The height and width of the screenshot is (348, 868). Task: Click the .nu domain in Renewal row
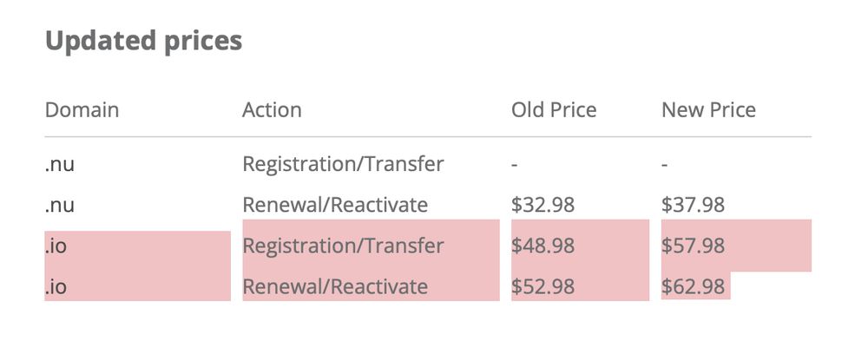(x=59, y=205)
